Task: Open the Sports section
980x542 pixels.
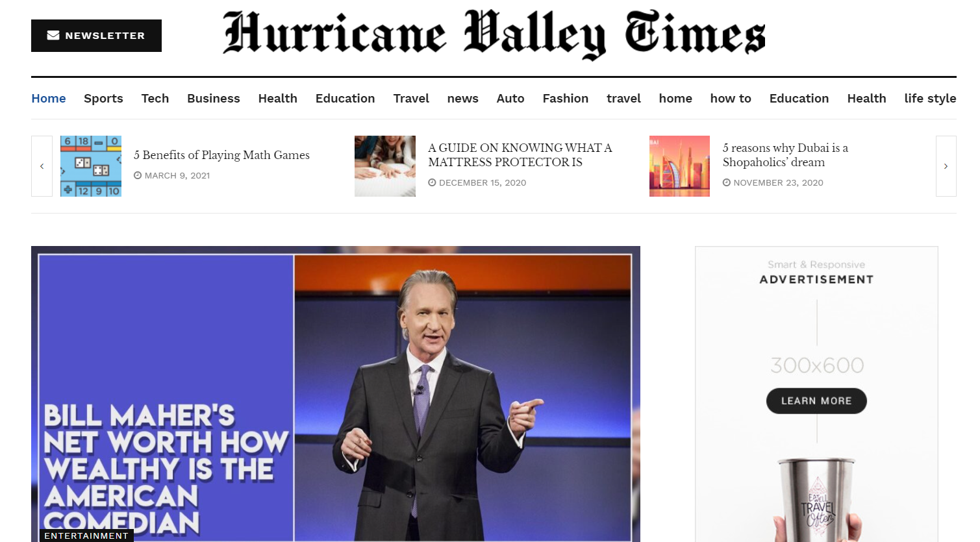Action: [x=103, y=98]
